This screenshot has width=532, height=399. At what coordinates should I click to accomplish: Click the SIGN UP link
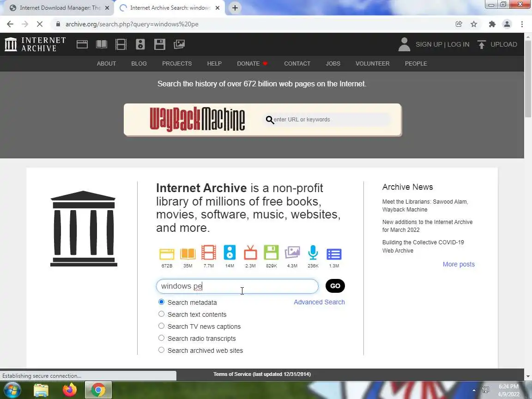click(x=429, y=44)
